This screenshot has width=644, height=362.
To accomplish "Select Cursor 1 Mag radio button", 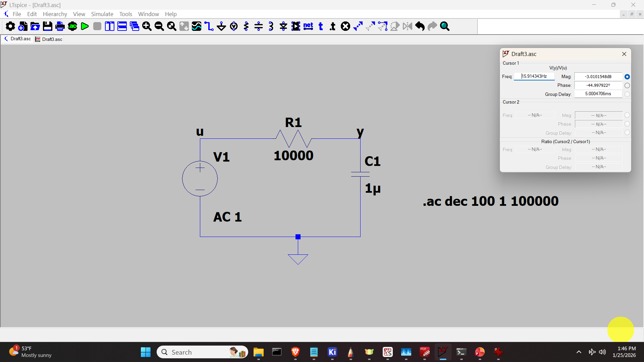I will coord(627,77).
